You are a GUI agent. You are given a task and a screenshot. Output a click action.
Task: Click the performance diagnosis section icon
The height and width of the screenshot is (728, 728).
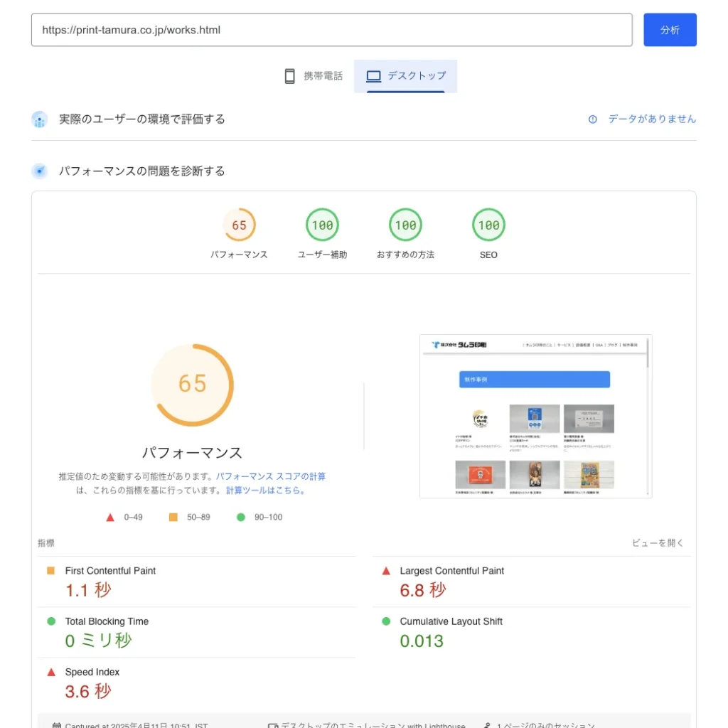coord(40,171)
